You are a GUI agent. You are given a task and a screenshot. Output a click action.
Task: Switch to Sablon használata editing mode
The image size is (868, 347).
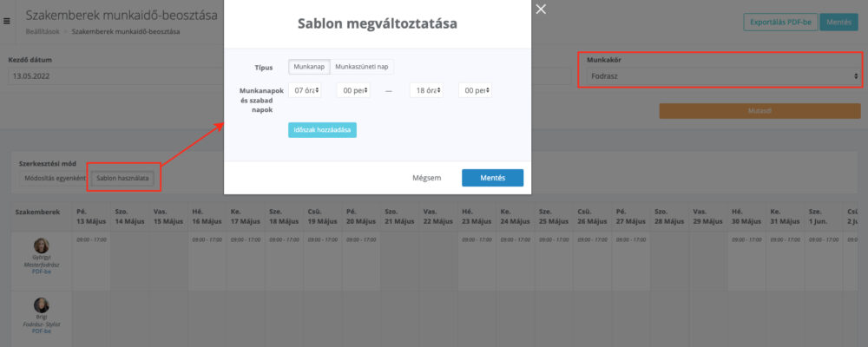[122, 178]
